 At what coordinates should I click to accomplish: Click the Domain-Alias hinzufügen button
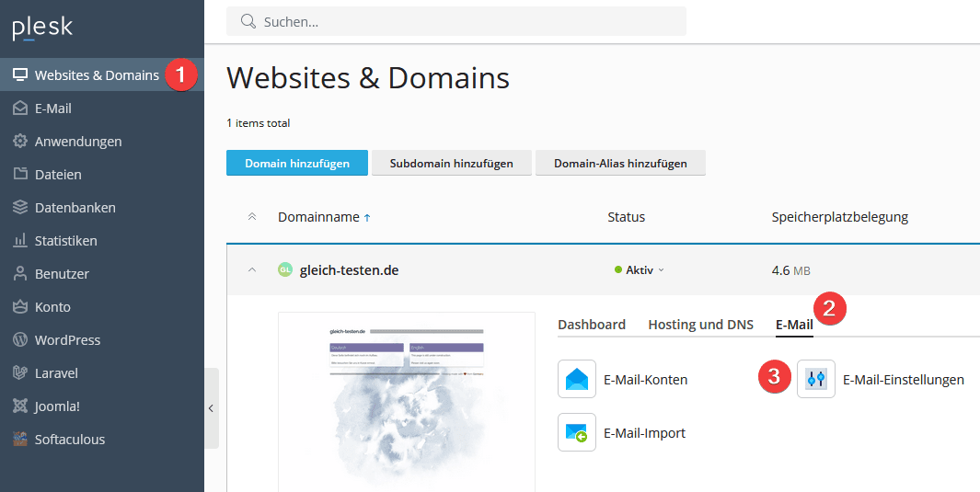point(620,163)
